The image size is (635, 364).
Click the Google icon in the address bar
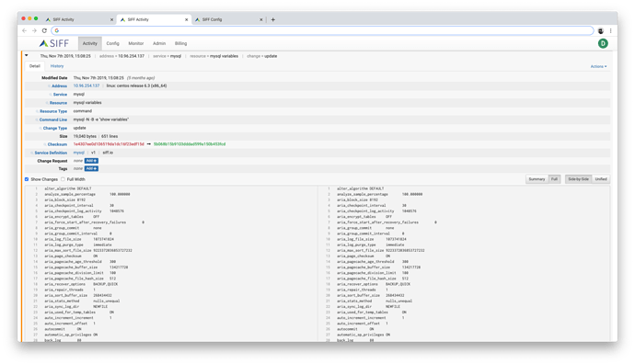[x=57, y=30]
